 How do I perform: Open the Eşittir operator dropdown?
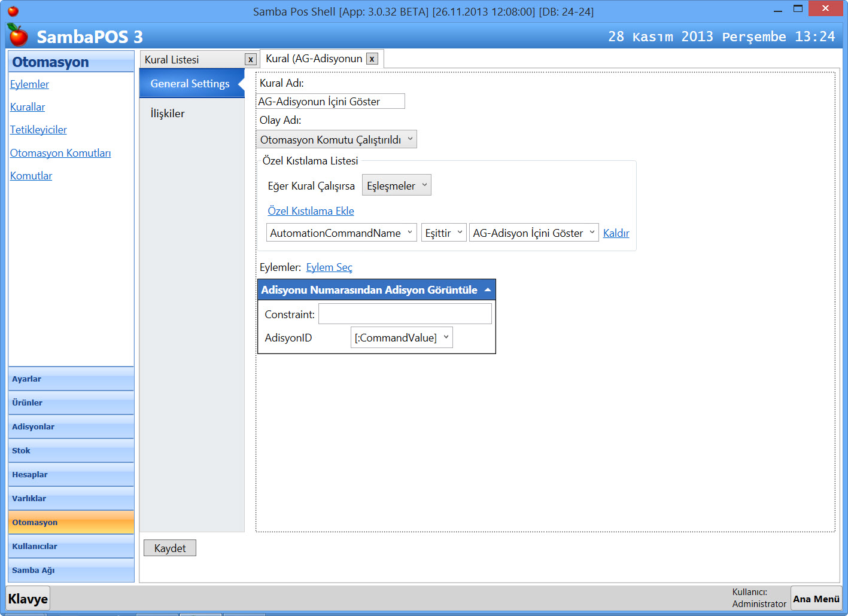click(x=443, y=233)
